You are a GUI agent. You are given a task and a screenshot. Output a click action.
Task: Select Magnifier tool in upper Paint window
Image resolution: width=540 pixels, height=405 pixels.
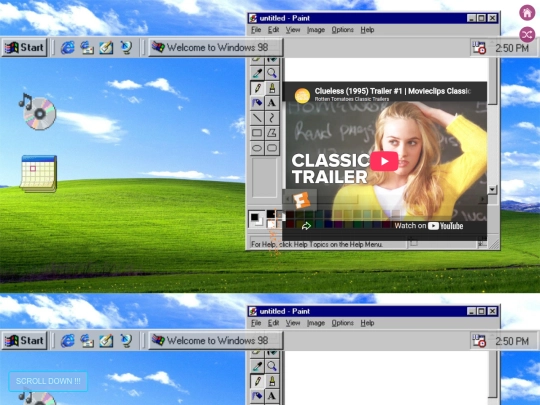[272, 73]
